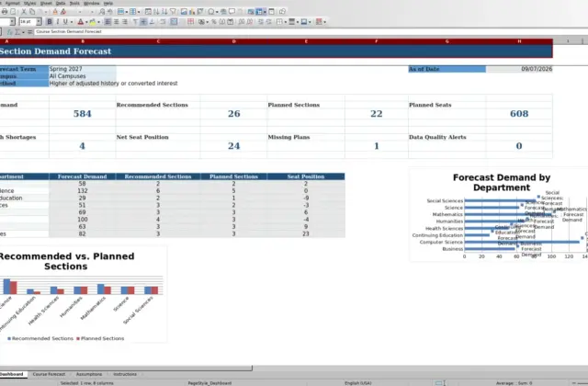The height and width of the screenshot is (386, 588).
Task: Click the Delete Decimal Place icon
Action: pyautogui.click(x=249, y=22)
